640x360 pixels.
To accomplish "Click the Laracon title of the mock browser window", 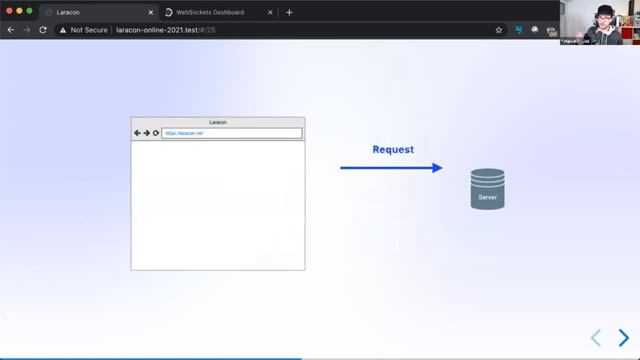I will point(218,122).
